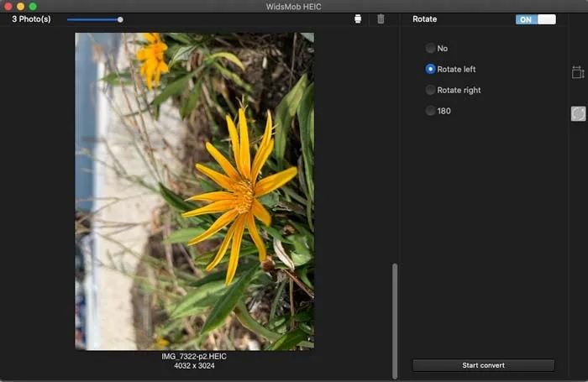
Task: Choose the Rotate left radio button
Action: 430,69
